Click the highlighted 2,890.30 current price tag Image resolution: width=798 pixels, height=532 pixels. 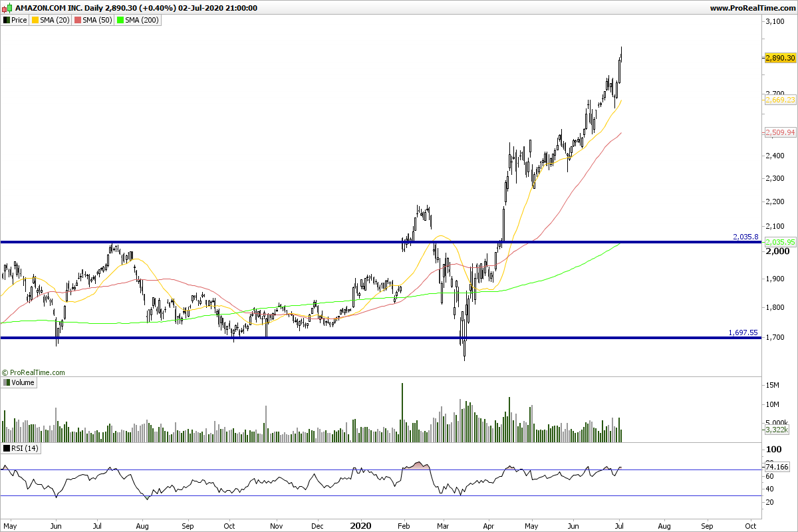click(780, 58)
